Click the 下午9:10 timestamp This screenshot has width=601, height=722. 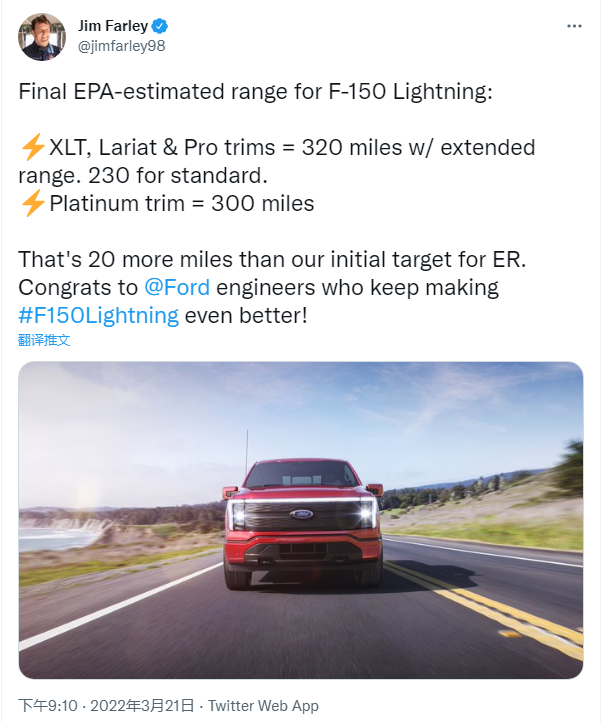48,705
